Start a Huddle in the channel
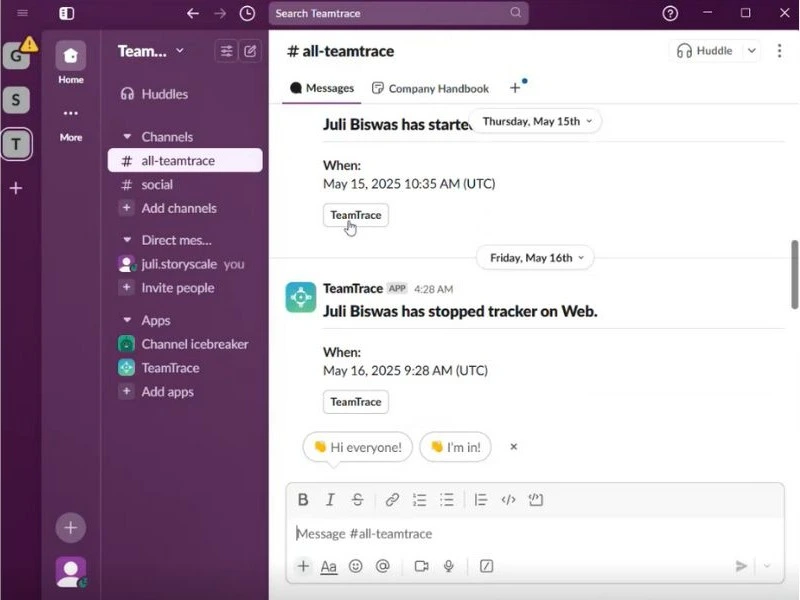This screenshot has width=800, height=600. click(x=705, y=51)
